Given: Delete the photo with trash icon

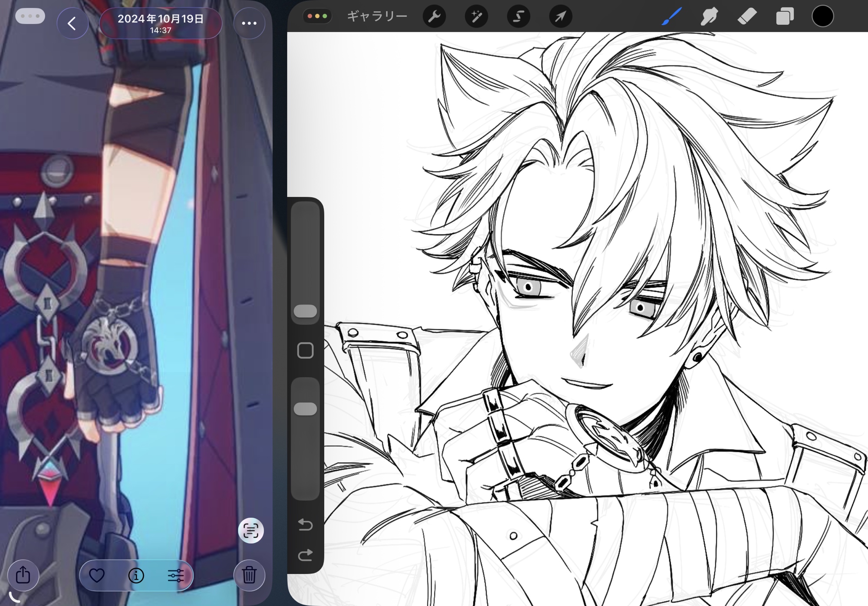Looking at the screenshot, I should click(249, 575).
